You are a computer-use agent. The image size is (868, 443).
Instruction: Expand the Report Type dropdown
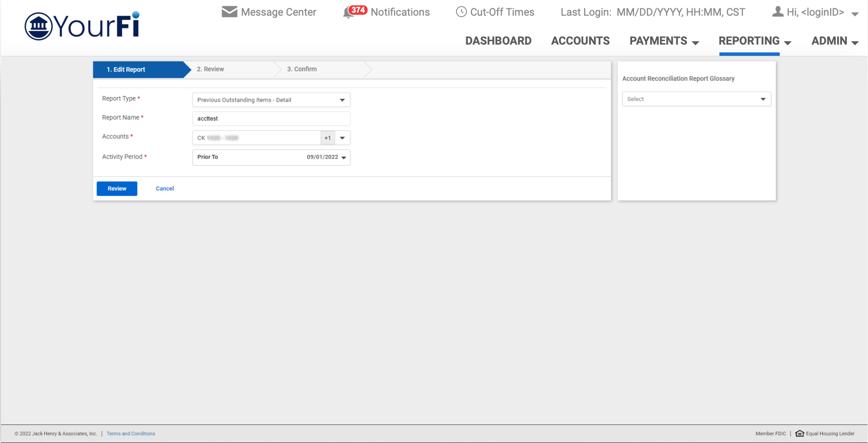coord(342,100)
